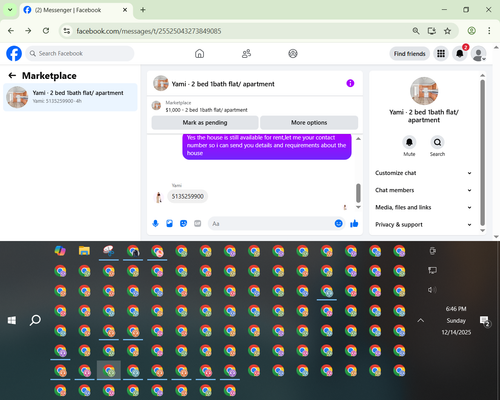Click the volume speaker tray icon

point(432,290)
